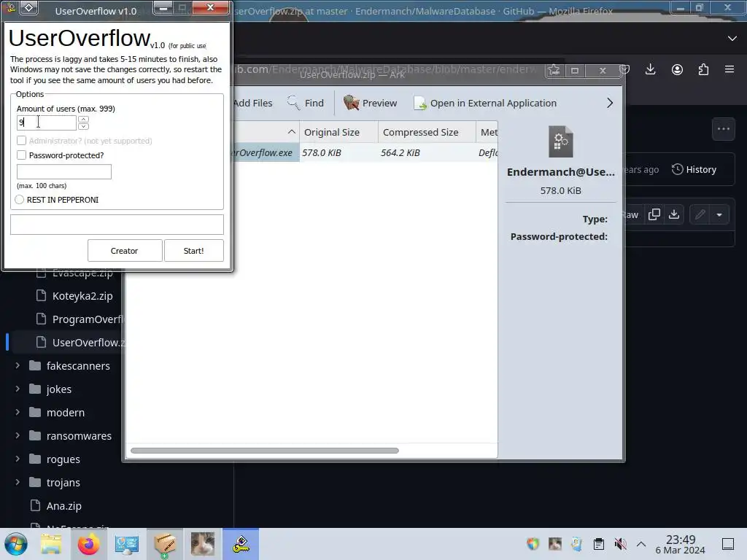Image resolution: width=747 pixels, height=560 pixels.
Task: Open the GitHub three-dots more options button
Action: (723, 129)
